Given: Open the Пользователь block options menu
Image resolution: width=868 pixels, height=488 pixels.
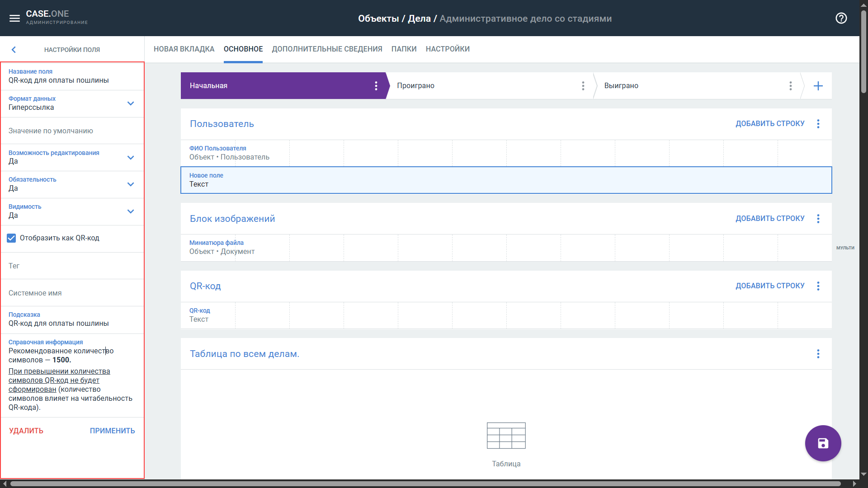Looking at the screenshot, I should click(x=818, y=124).
